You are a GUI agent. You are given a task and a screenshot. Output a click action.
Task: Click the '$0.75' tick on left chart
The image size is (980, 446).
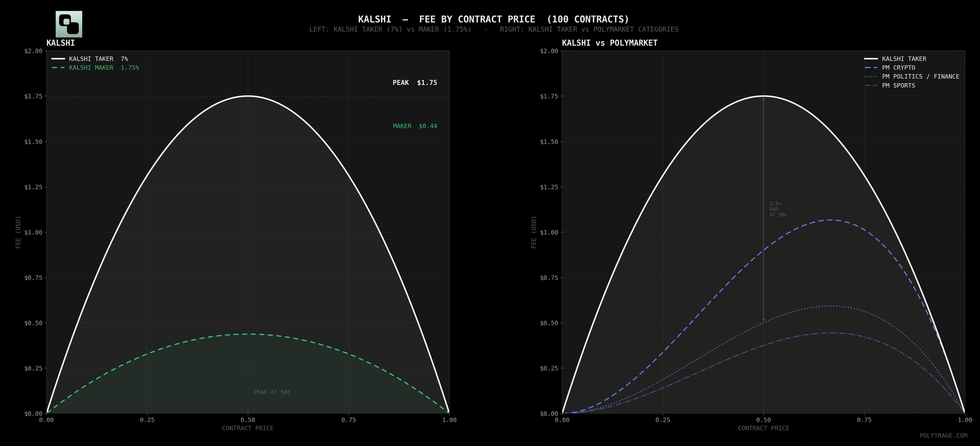click(x=33, y=277)
